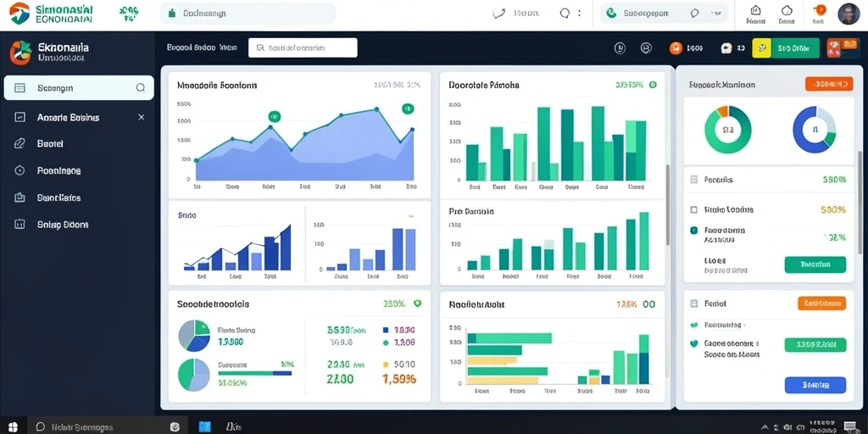868x434 pixels.
Task: Click the blue button at right panel bottom
Action: coord(815,385)
